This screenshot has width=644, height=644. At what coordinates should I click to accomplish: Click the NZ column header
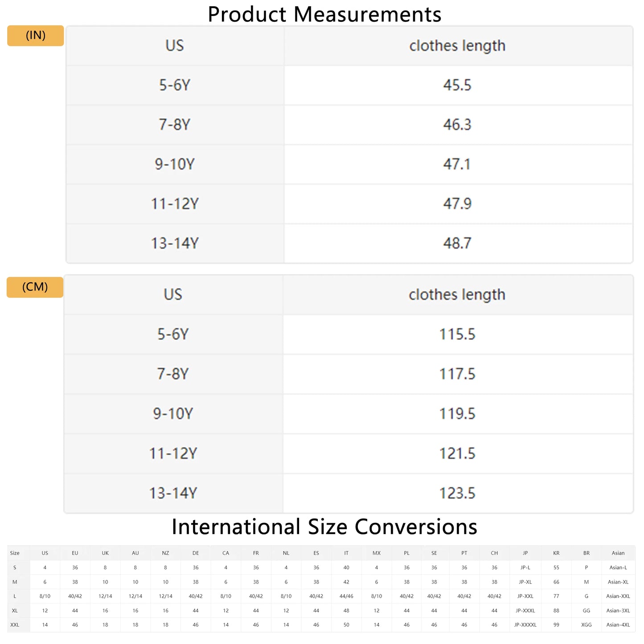click(x=165, y=553)
